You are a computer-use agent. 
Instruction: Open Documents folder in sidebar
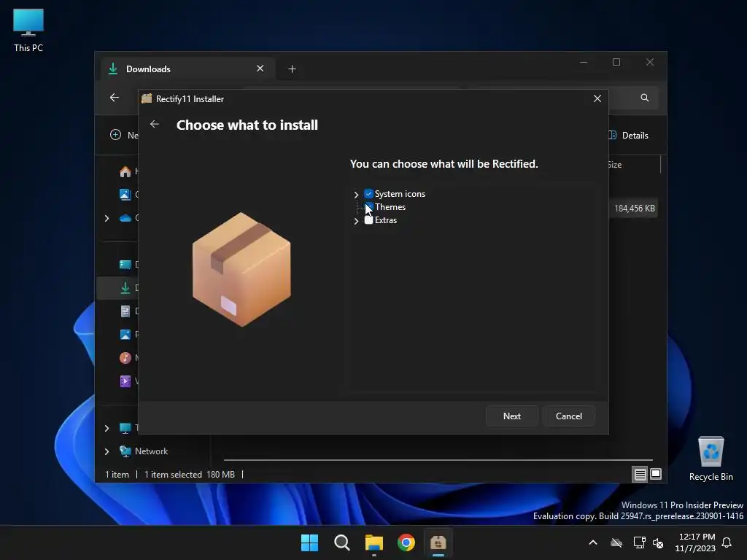pyautogui.click(x=125, y=311)
